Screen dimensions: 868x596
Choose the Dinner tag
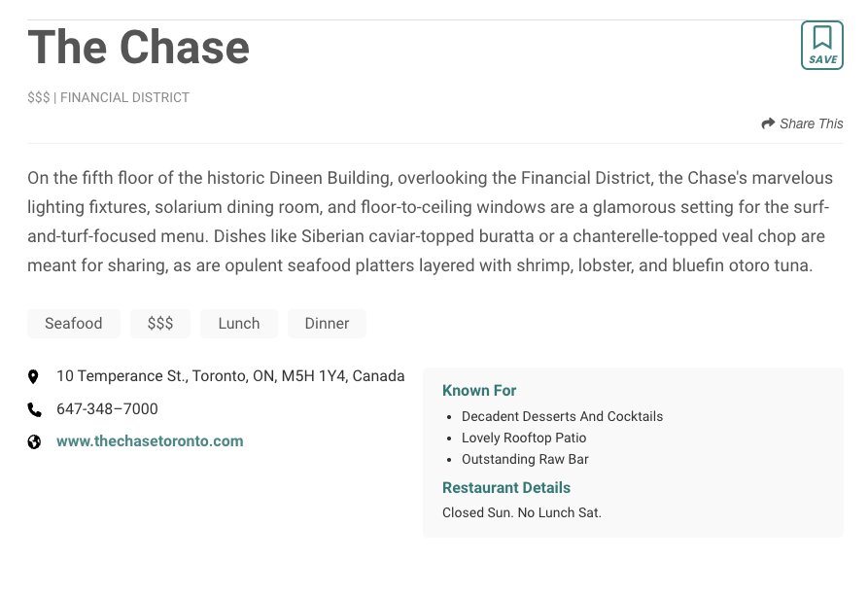327,324
